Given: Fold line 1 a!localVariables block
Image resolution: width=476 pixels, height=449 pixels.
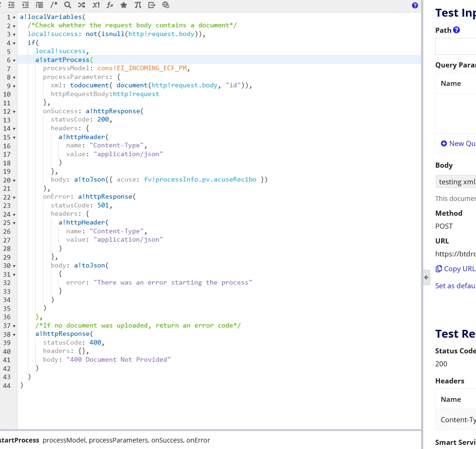Looking at the screenshot, I should tap(14, 17).
